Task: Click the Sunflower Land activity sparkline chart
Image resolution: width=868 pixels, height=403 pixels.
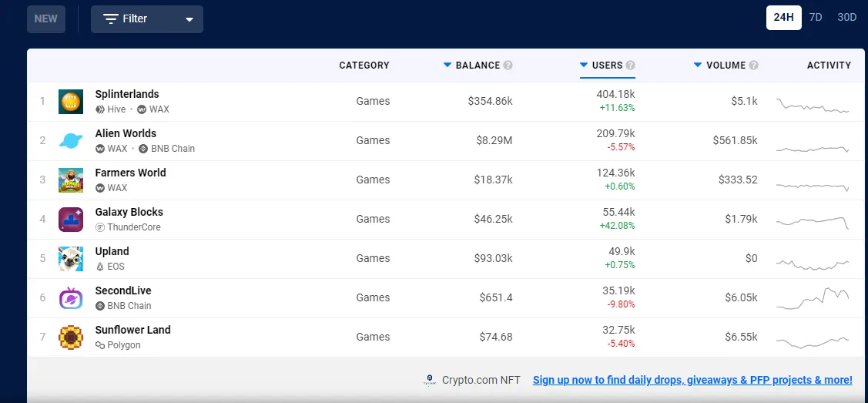Action: pos(813,342)
